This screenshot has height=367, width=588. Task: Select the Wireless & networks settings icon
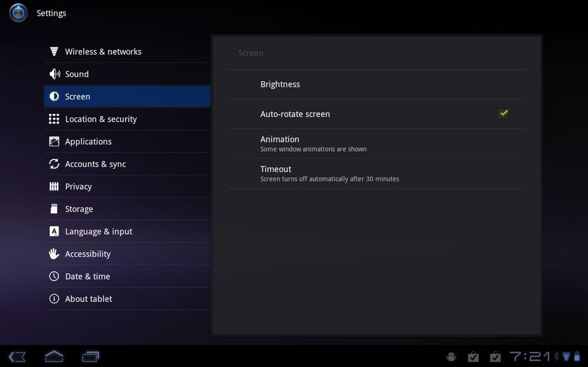pyautogui.click(x=55, y=51)
